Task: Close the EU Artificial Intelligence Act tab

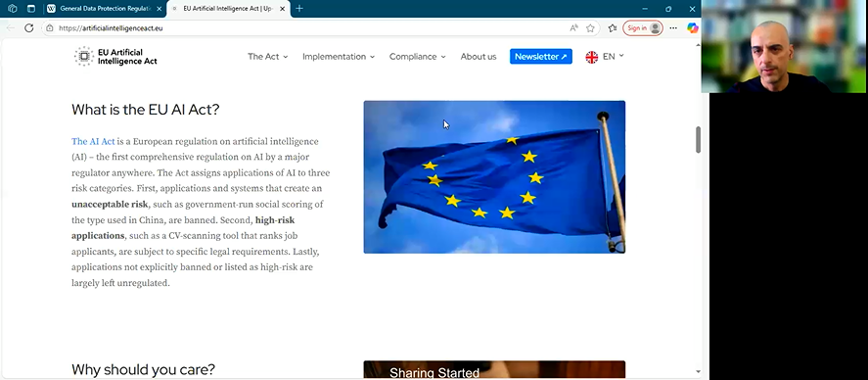Action: (x=282, y=9)
